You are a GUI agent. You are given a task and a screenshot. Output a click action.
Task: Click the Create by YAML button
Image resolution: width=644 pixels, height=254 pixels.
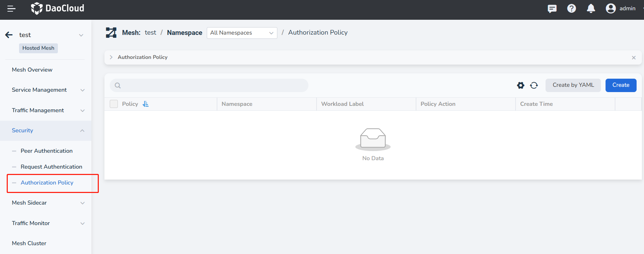coord(573,85)
